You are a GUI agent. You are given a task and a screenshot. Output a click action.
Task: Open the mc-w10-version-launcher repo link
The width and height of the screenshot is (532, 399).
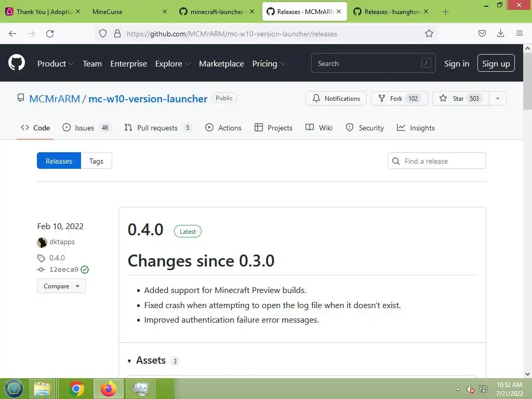148,99
